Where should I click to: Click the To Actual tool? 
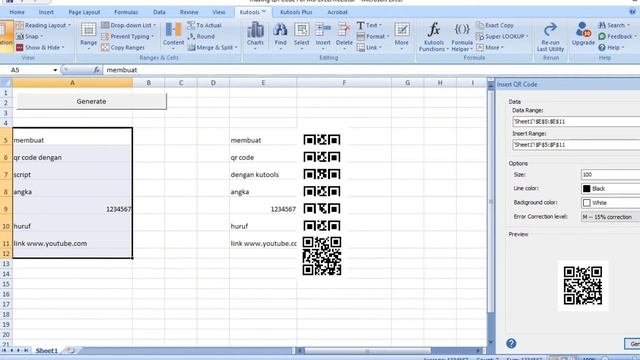[204, 25]
